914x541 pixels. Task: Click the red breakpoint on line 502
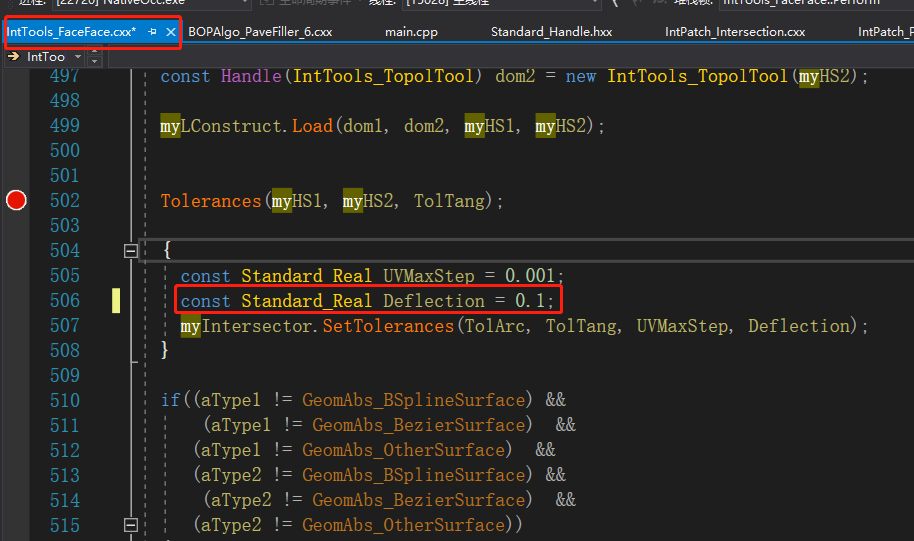pyautogui.click(x=16, y=201)
